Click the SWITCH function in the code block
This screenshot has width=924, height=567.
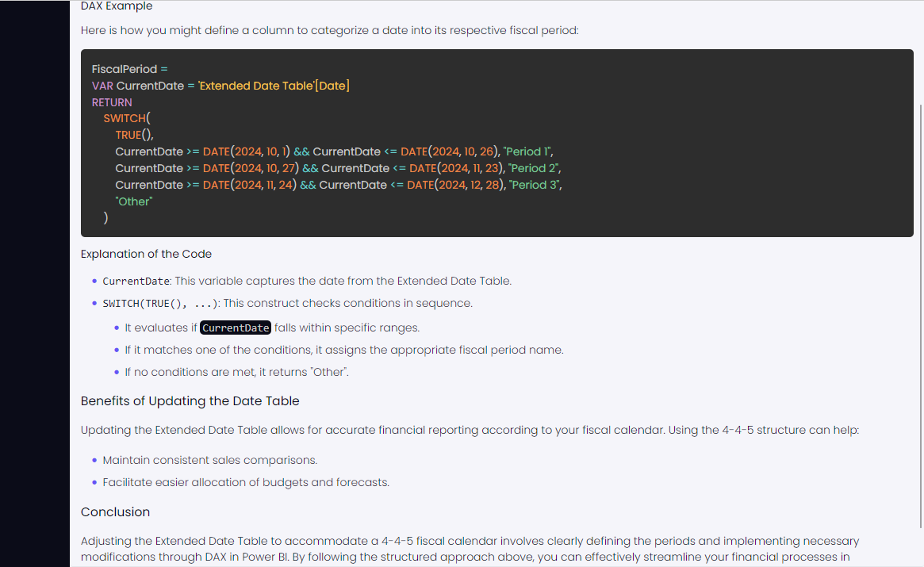point(125,118)
